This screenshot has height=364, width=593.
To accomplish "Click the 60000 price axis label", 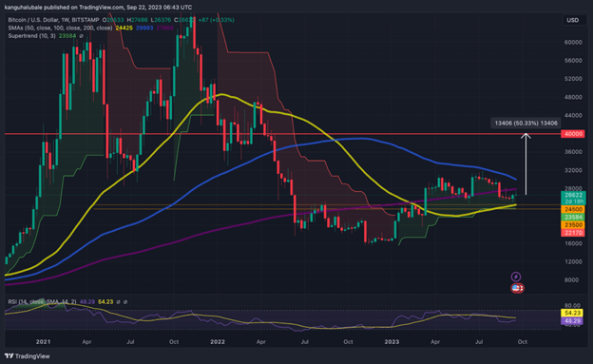I will pyautogui.click(x=573, y=43).
